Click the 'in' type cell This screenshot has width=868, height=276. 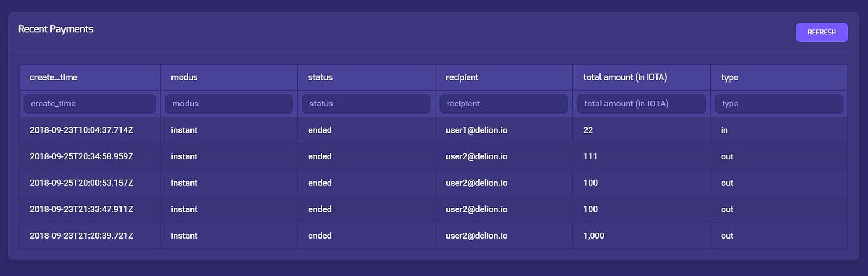click(x=724, y=130)
